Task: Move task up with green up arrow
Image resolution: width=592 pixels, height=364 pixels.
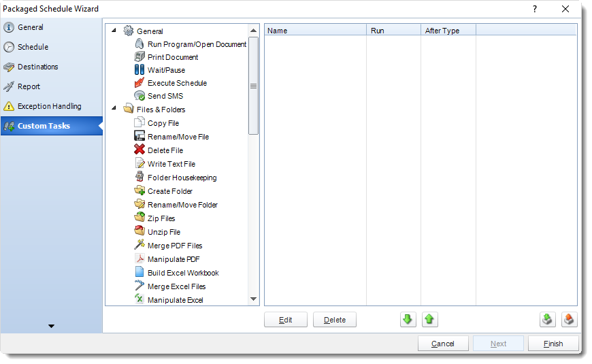Action: click(x=429, y=320)
